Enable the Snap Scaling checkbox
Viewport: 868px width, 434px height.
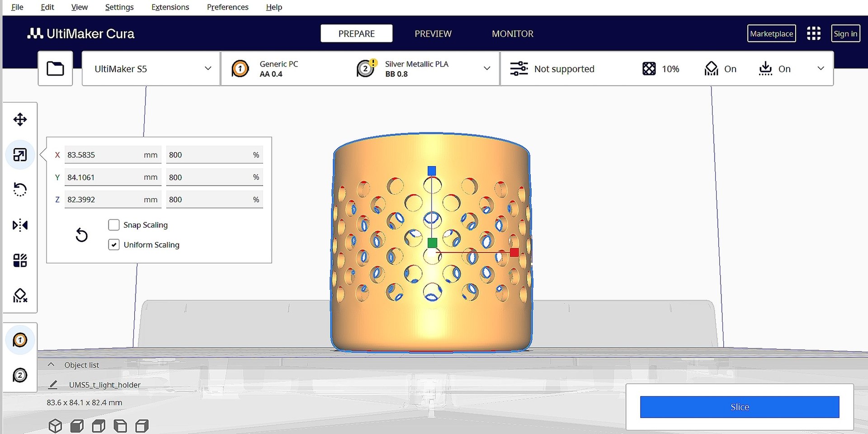pyautogui.click(x=114, y=225)
